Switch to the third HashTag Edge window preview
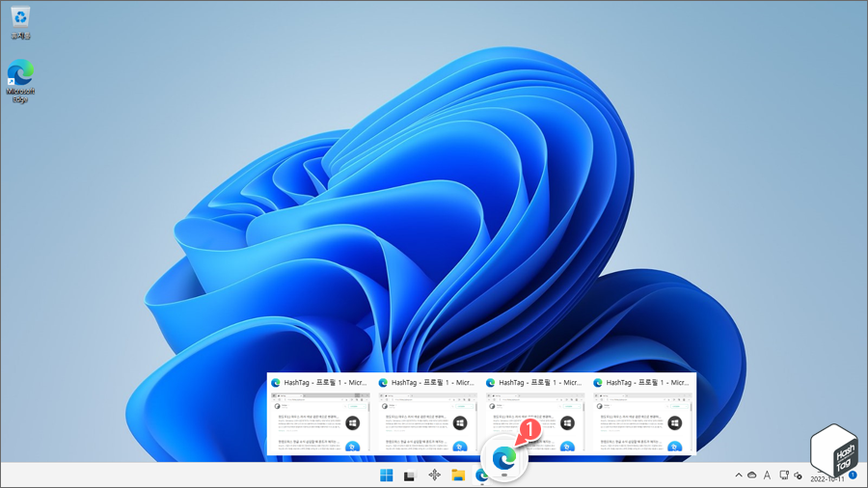Screen dimensions: 868x488 pyautogui.click(x=534, y=415)
